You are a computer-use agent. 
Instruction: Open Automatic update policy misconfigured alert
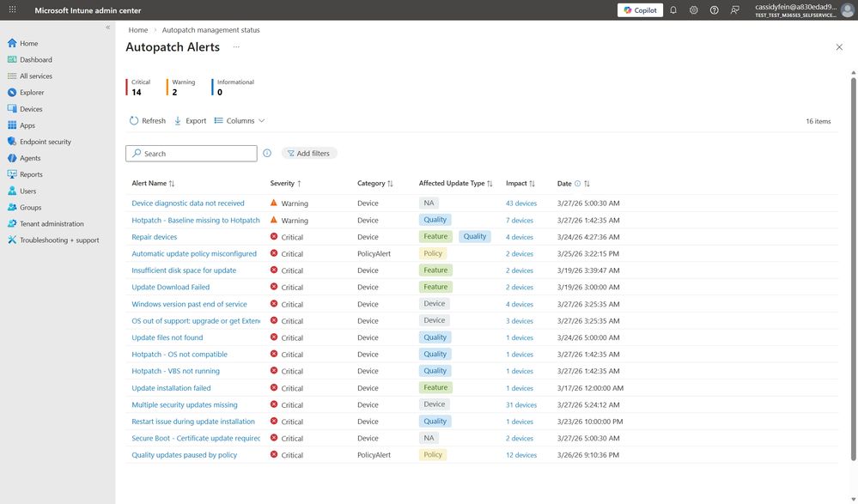coord(194,254)
